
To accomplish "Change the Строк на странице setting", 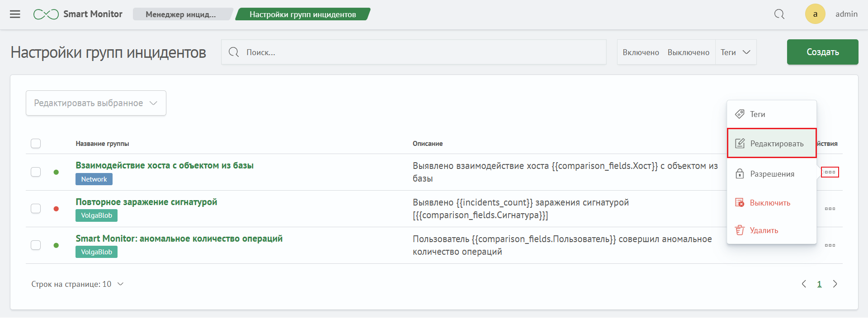I will [x=77, y=284].
